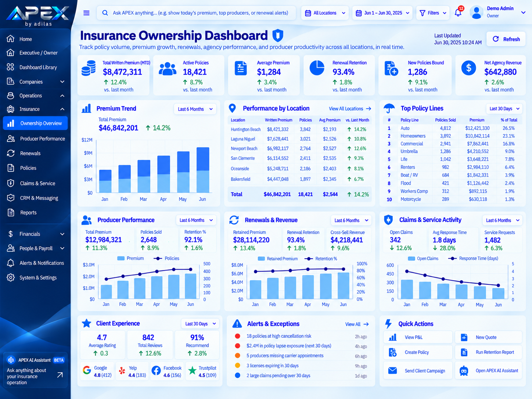Expand the Companies sidebar section
The image size is (532, 399).
(36, 82)
